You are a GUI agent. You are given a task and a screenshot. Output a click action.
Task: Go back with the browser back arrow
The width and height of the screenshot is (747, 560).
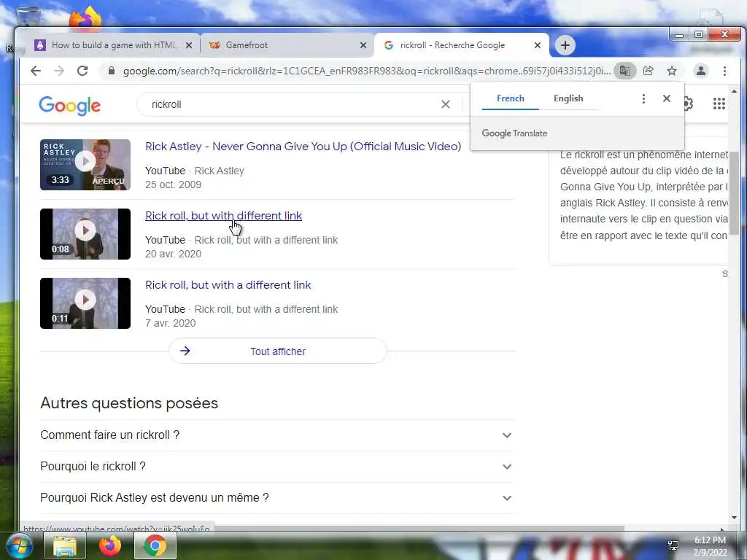click(x=36, y=71)
